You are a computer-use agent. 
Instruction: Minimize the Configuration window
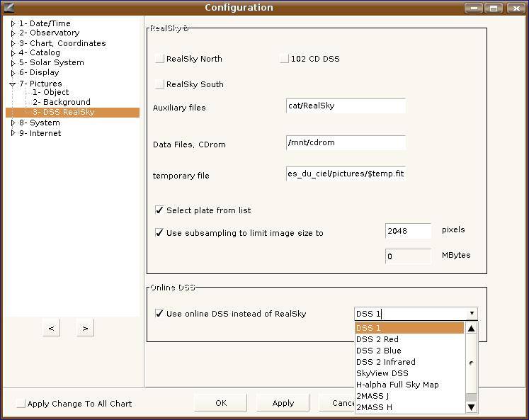[x=474, y=8]
